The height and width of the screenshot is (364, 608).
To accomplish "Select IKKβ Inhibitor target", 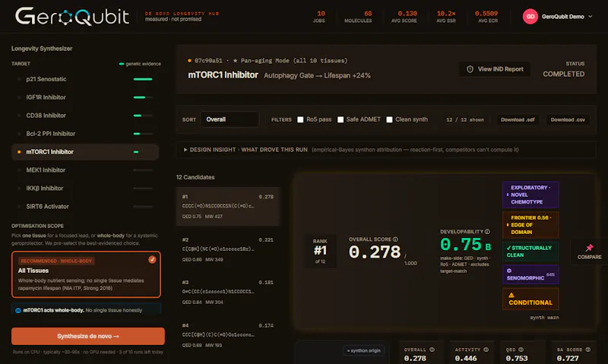I will (85, 188).
